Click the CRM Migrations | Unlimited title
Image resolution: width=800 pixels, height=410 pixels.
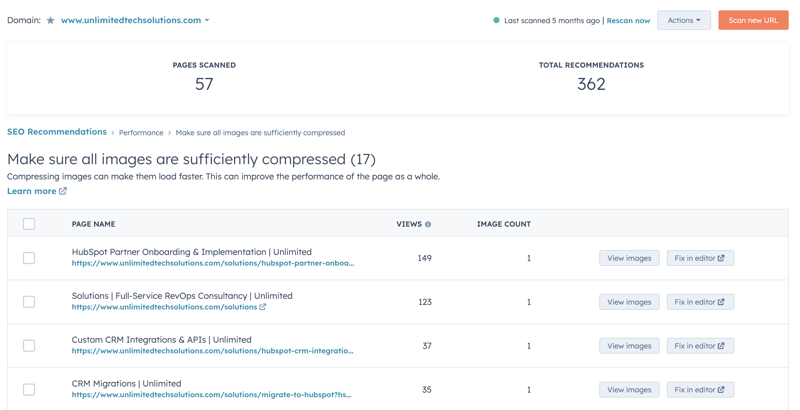126,383
